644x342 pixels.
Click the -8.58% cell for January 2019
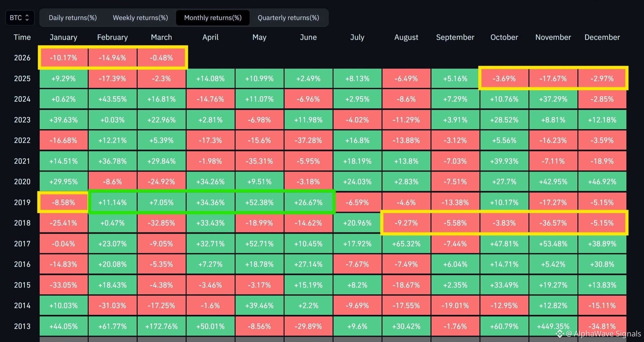coord(63,202)
